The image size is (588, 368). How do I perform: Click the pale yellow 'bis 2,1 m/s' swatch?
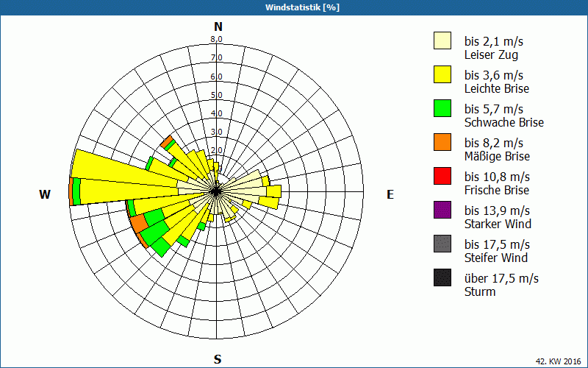pyautogui.click(x=442, y=40)
